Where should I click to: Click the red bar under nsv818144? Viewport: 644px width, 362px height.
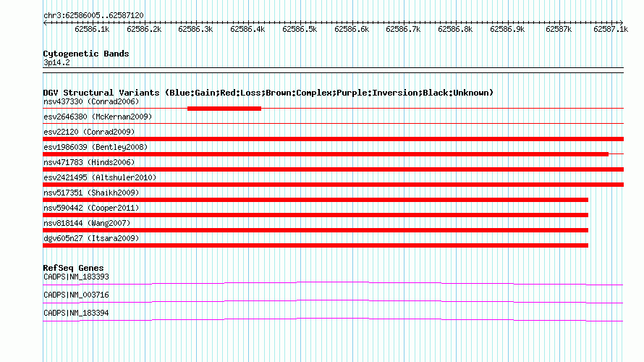[x=315, y=230]
